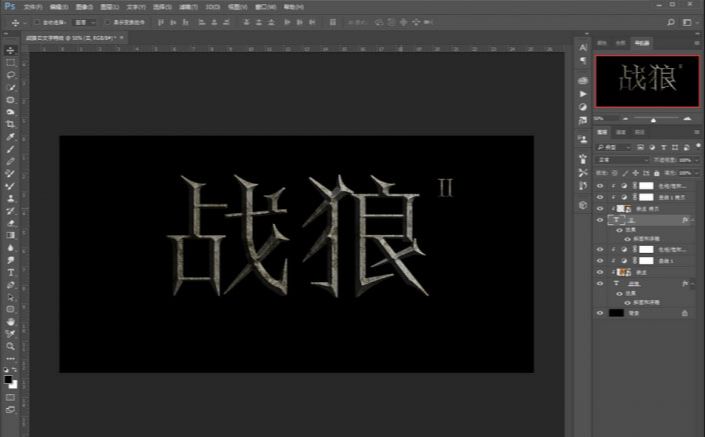Hide the topmost Hue/Saturation adjustment layer
Screen dimensions: 705x437
(600, 186)
